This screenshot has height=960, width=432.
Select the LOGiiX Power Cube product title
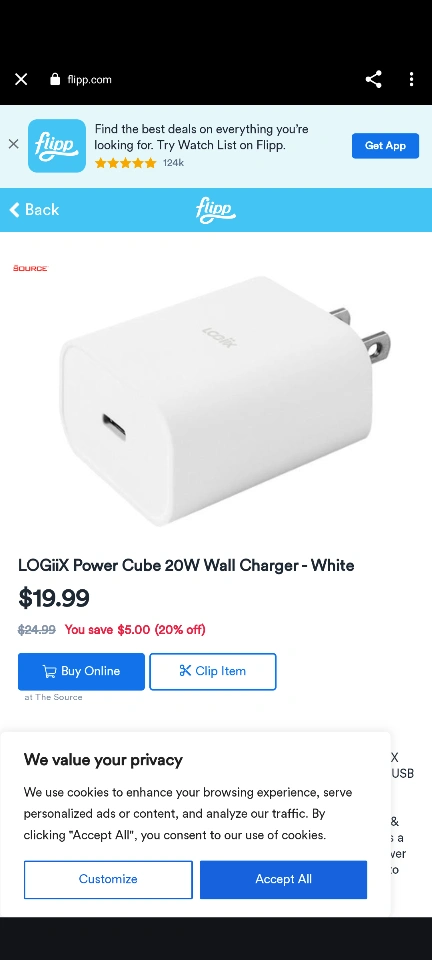click(x=186, y=565)
